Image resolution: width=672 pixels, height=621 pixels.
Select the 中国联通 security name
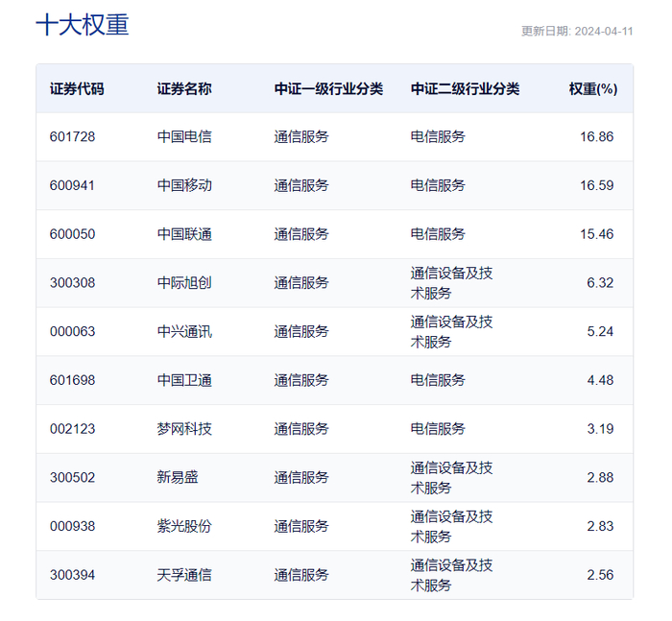coord(184,234)
